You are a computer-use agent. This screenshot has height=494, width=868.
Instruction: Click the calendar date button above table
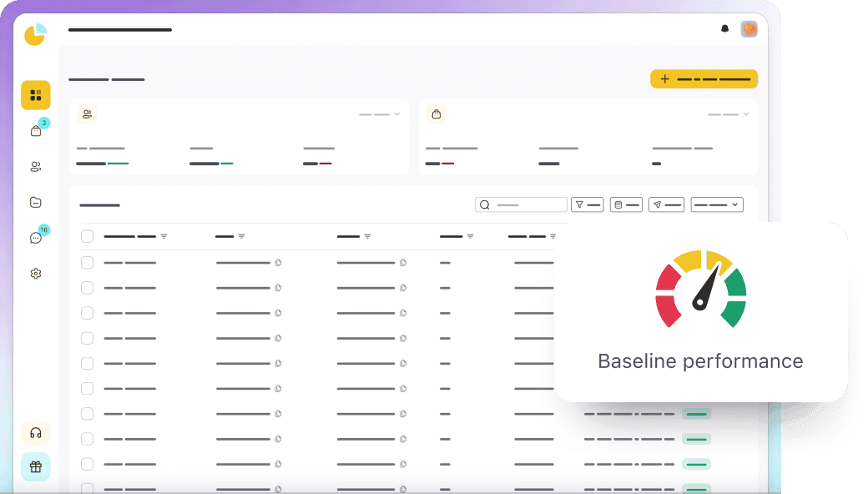pos(626,204)
